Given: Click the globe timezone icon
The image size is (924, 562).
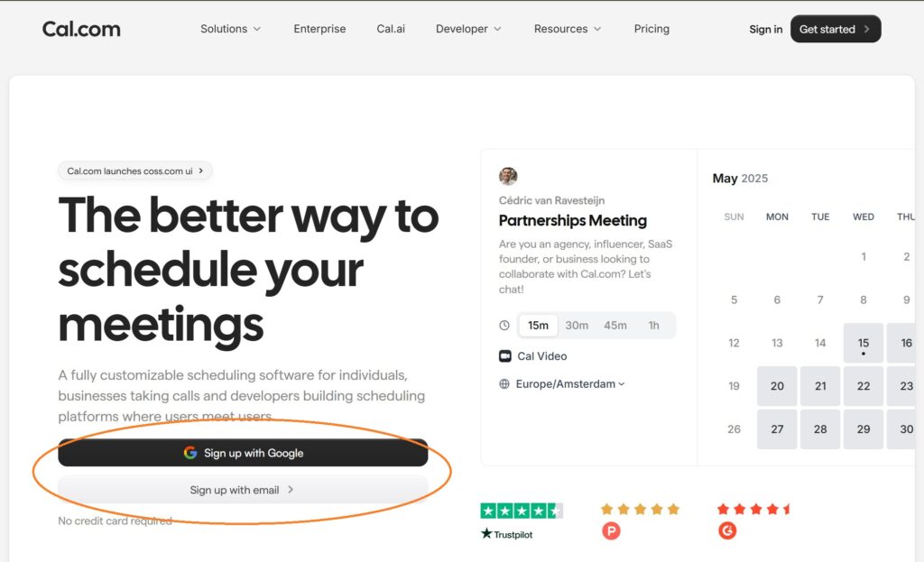Looking at the screenshot, I should [x=504, y=384].
